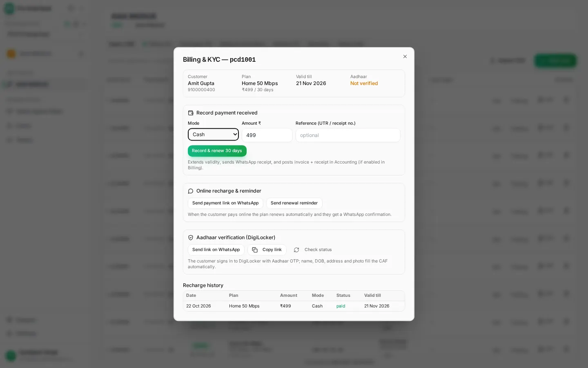Send payment link on WhatsApp
The height and width of the screenshot is (368, 588).
click(x=225, y=203)
